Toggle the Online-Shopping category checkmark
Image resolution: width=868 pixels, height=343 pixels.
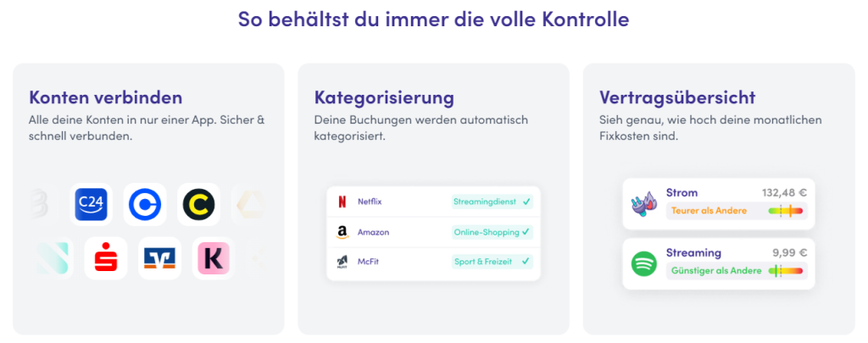(526, 231)
